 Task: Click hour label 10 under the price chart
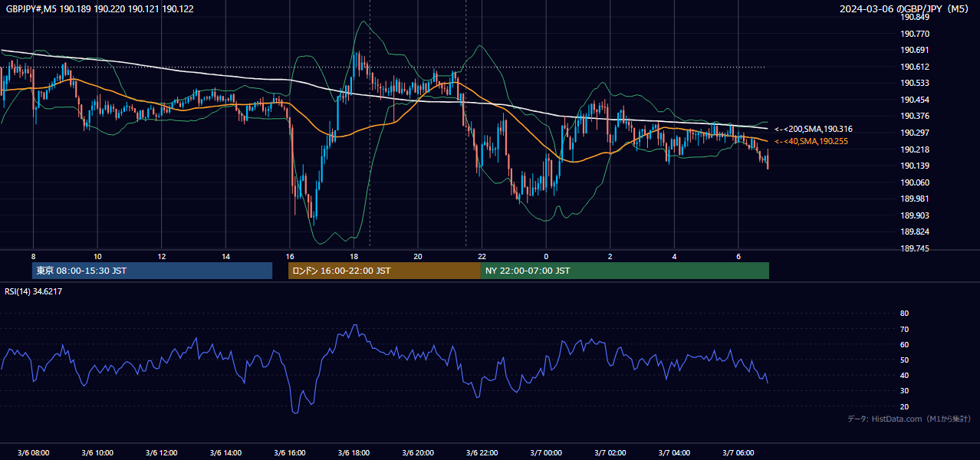click(97, 256)
